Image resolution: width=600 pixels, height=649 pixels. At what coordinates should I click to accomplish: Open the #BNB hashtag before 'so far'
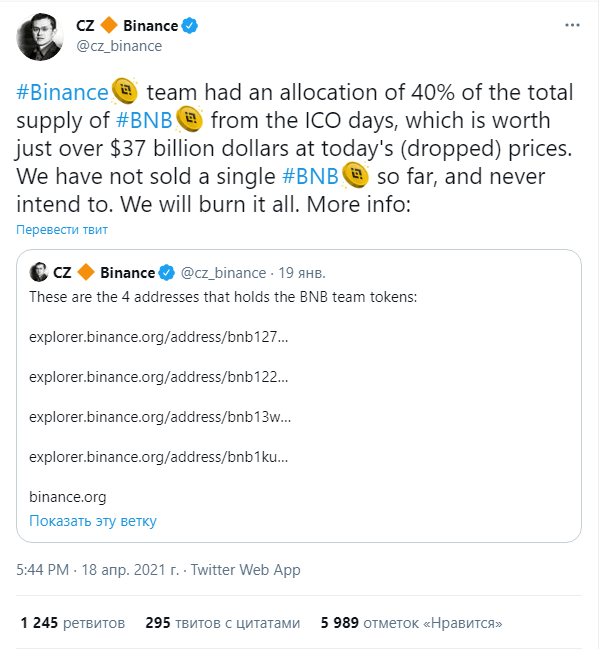310,176
